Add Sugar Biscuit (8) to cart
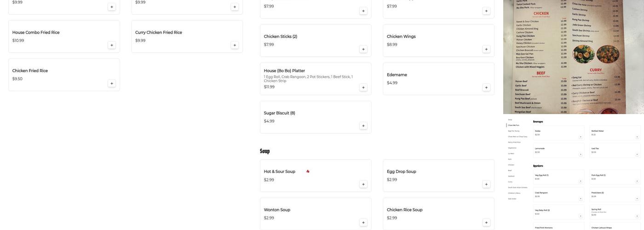This screenshot has width=644, height=230. [x=363, y=126]
